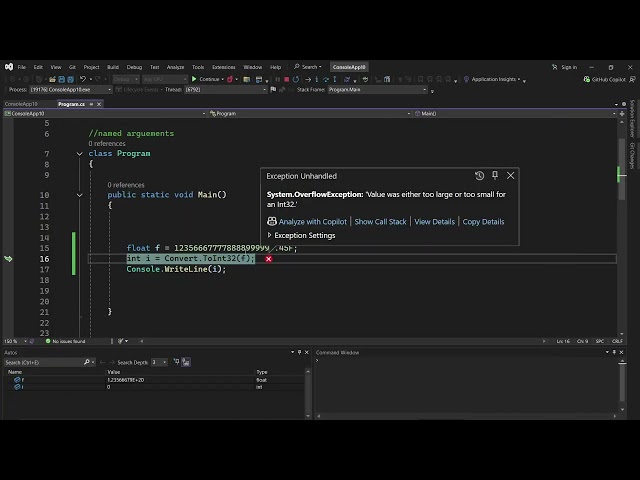Open the Extensions menu
Viewport: 640px width, 480px height.
pyautogui.click(x=224, y=67)
